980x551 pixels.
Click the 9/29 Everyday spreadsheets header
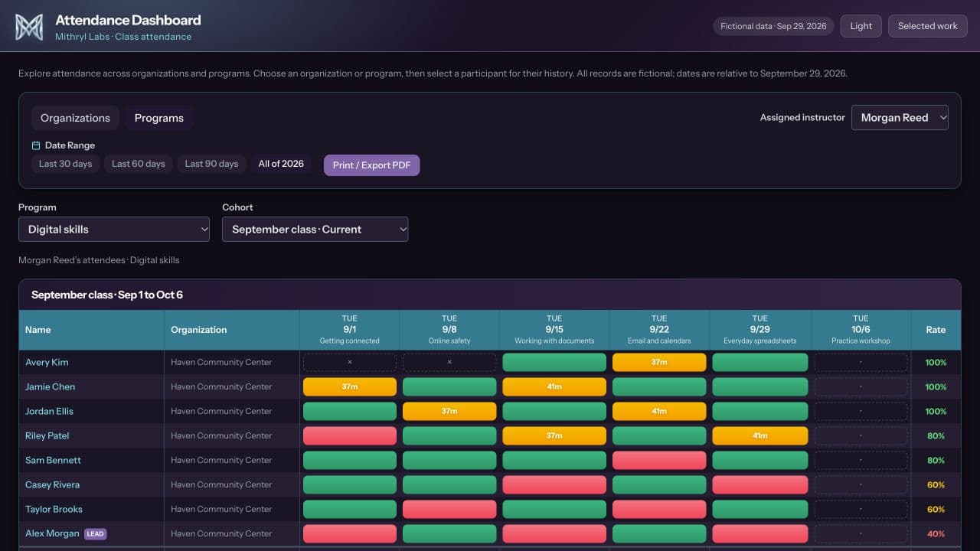(x=760, y=330)
